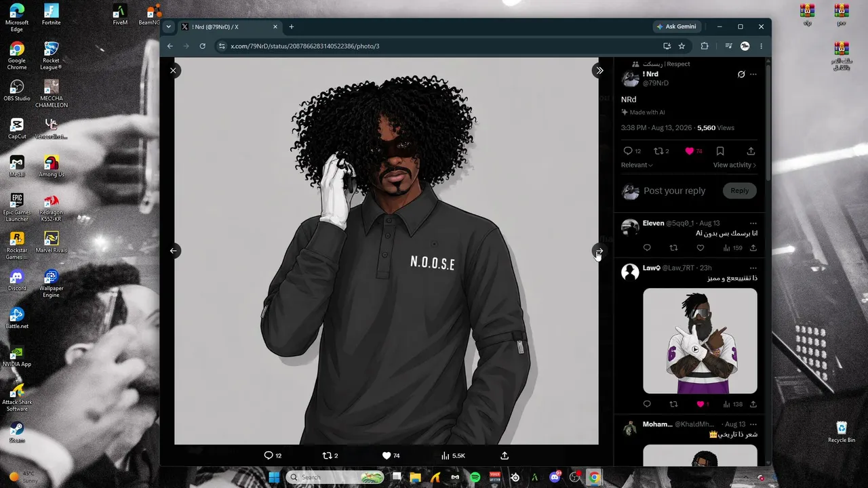Repost from the bar under the photo
868x488 pixels.
click(x=330, y=455)
